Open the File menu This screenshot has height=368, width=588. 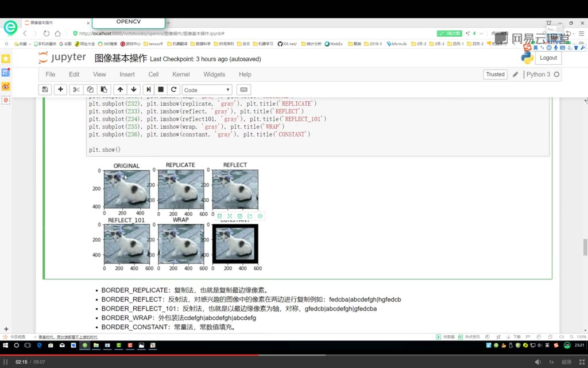pyautogui.click(x=51, y=74)
